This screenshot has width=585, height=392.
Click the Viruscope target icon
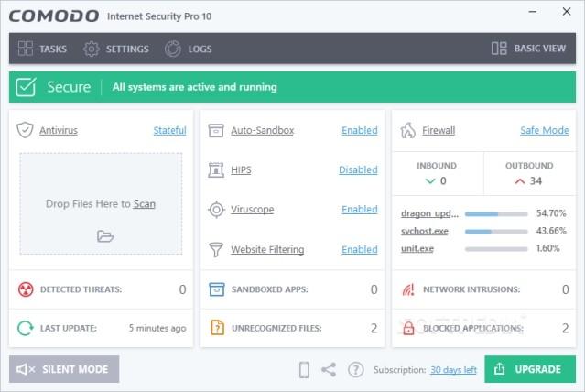tap(216, 210)
